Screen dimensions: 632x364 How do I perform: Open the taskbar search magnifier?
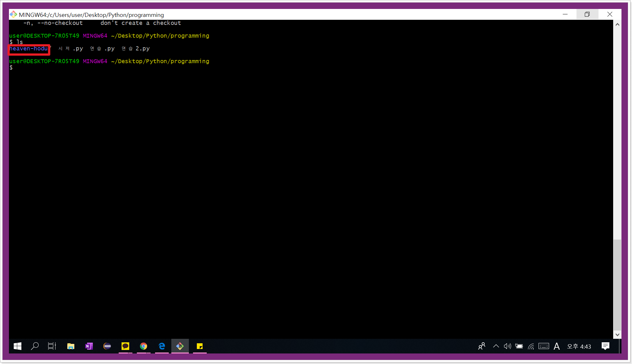tap(35, 346)
